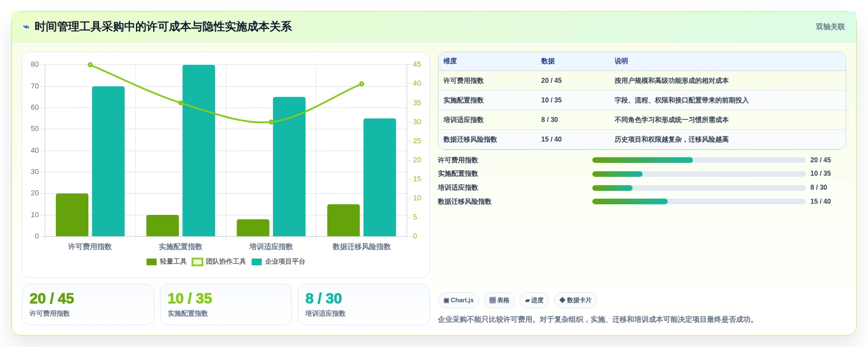Select the 维度 column header

click(450, 62)
